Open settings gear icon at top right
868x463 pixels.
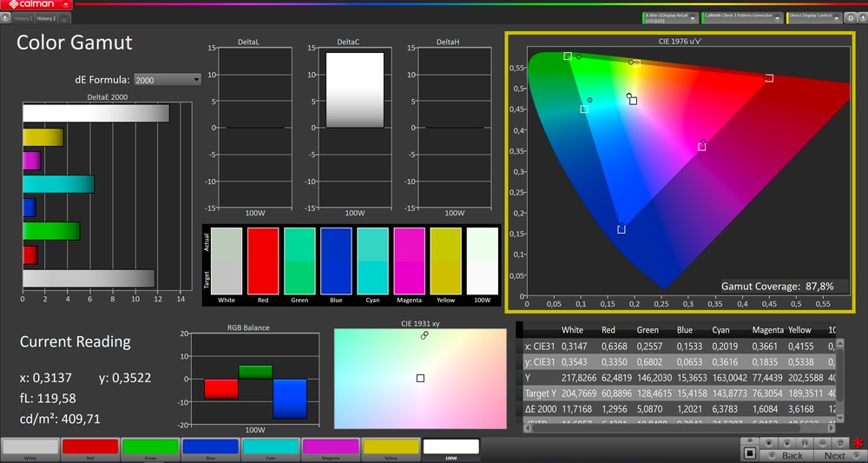pyautogui.click(x=851, y=17)
